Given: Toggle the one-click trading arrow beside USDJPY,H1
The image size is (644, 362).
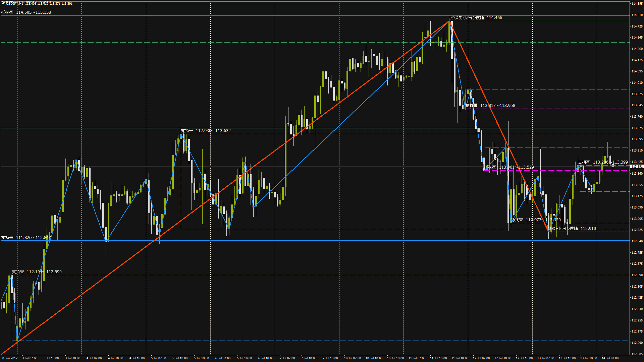Looking at the screenshot, I should coord(3,3).
